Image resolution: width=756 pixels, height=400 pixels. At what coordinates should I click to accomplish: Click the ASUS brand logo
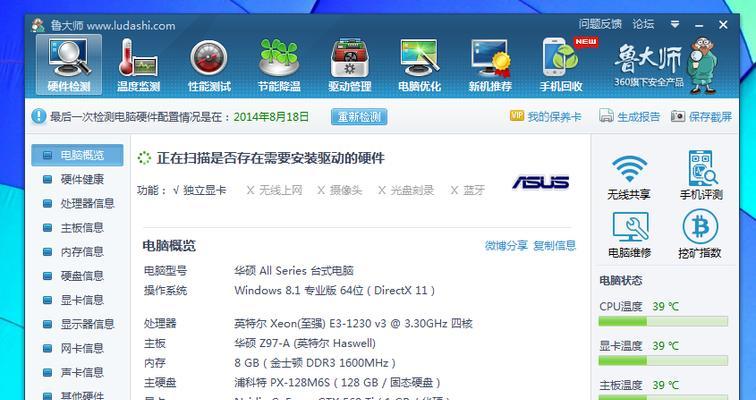[540, 182]
